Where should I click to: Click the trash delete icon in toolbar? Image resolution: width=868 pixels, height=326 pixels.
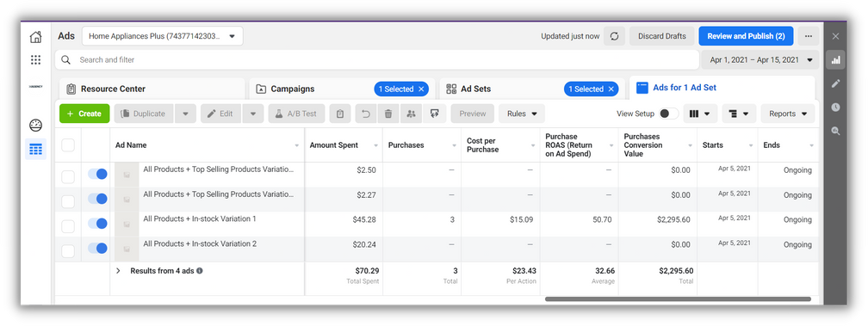pos(388,114)
